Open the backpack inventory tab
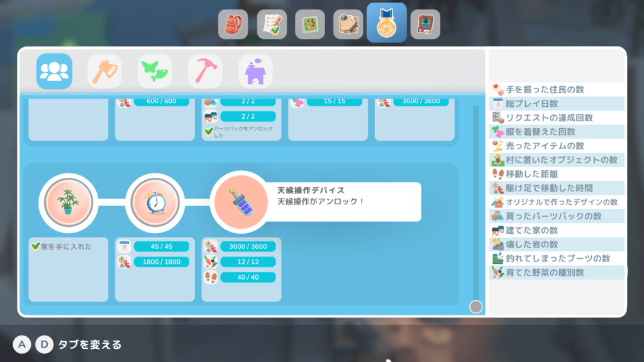 coord(233,25)
